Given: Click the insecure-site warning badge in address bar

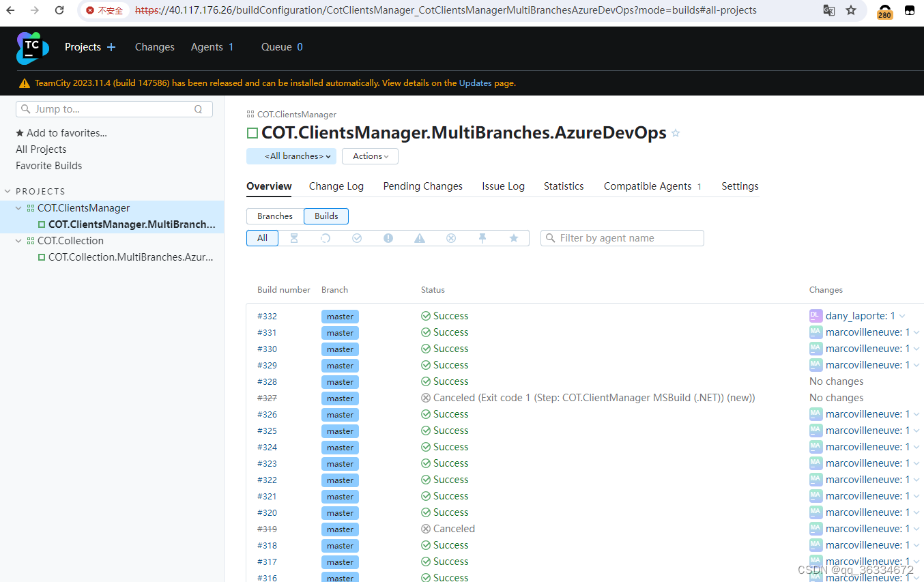Looking at the screenshot, I should tap(104, 10).
